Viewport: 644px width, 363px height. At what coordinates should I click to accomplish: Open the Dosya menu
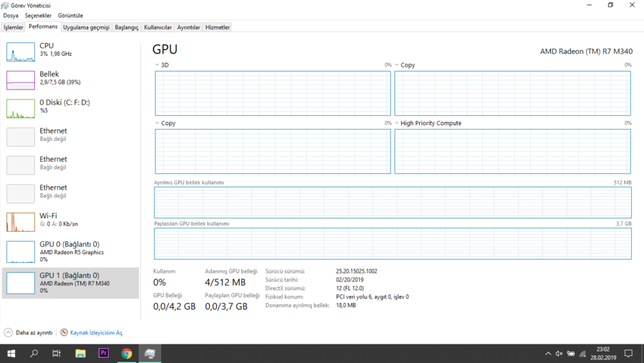[x=11, y=16]
